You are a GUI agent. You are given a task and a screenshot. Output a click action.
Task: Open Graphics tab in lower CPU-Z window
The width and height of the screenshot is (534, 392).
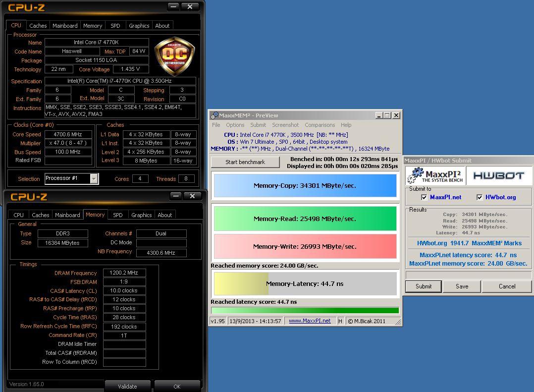[141, 215]
